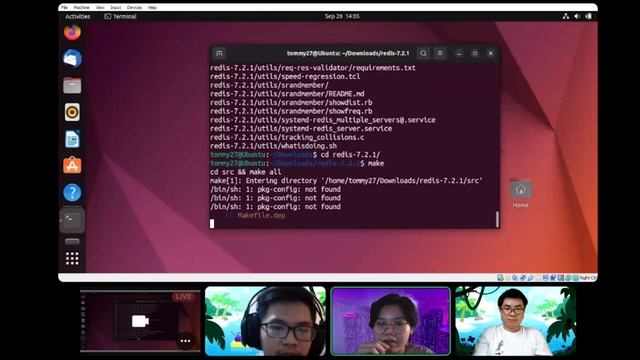This screenshot has width=640, height=360.
Task: Open the VirtualBox View menu
Action: click(100, 7)
